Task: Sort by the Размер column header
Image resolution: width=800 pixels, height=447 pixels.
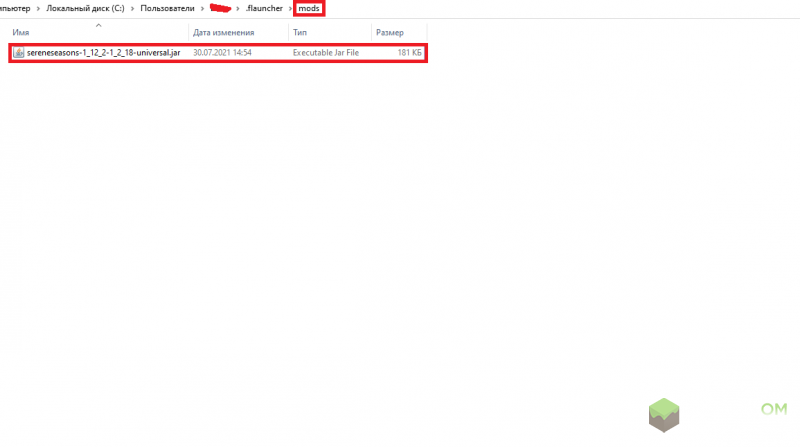Action: tap(390, 33)
